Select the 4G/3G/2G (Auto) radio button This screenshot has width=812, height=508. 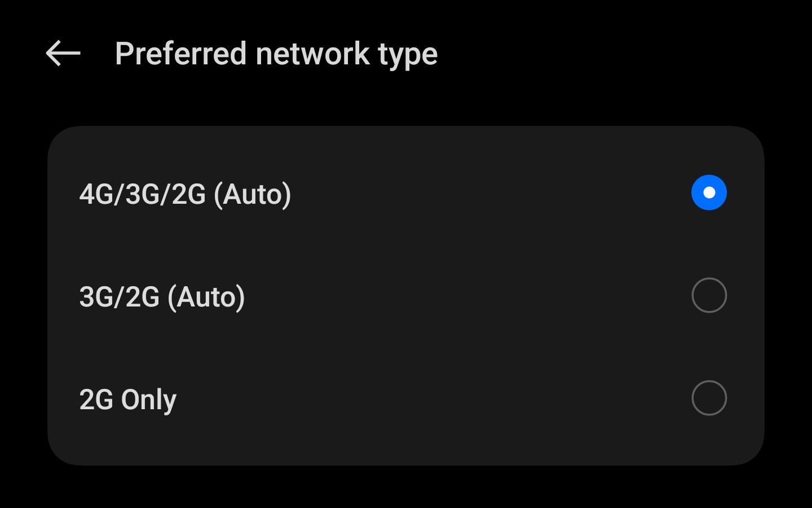click(709, 192)
